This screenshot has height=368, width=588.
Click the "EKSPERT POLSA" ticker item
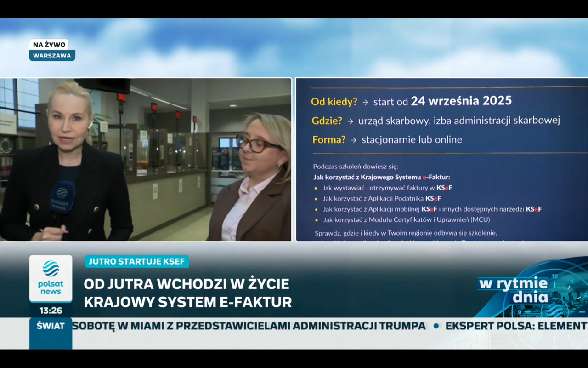coord(517,326)
